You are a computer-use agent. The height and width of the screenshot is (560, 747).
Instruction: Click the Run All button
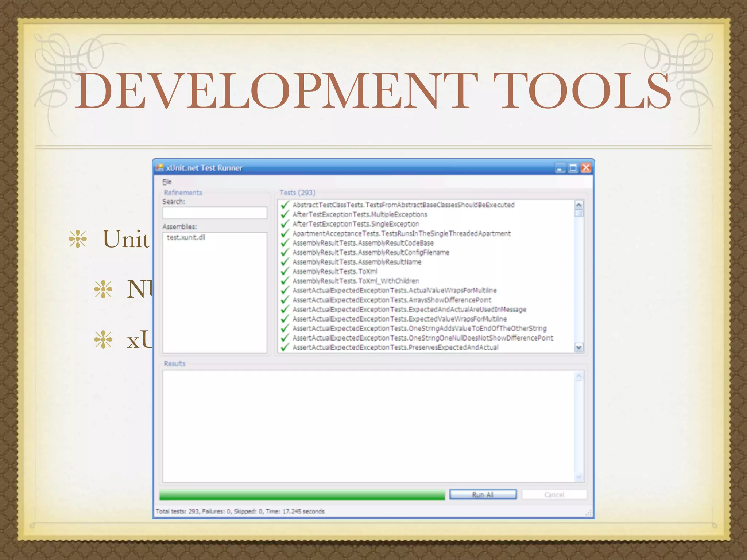point(483,494)
